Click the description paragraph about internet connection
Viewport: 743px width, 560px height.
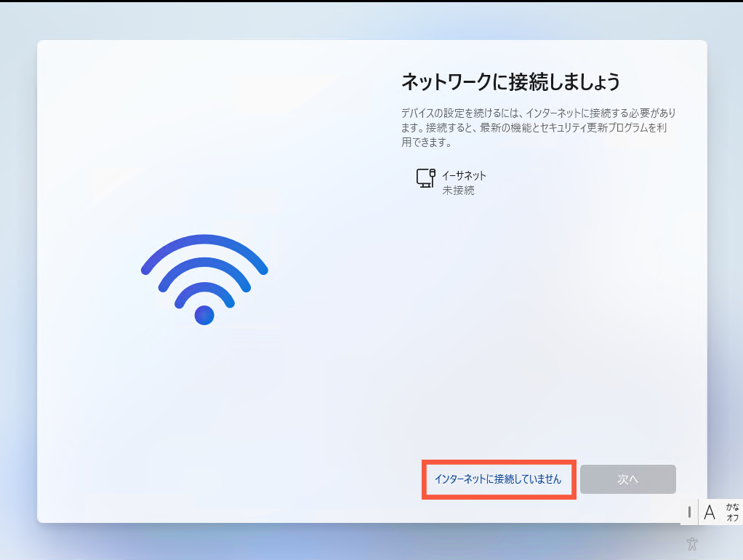pyautogui.click(x=539, y=127)
